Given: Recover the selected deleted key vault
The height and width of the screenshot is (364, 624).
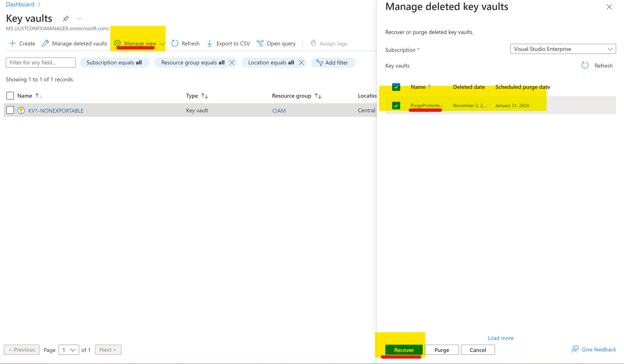Looking at the screenshot, I should click(x=403, y=350).
